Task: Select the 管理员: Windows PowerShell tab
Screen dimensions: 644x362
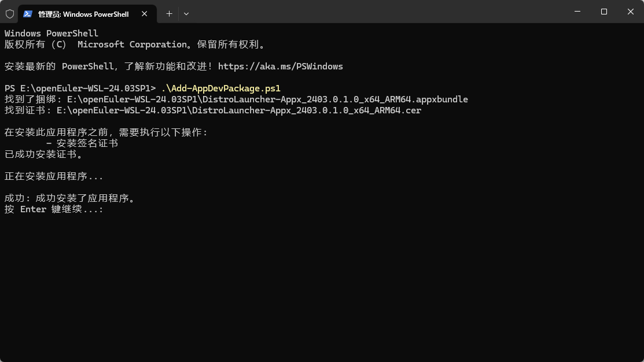Action: point(87,14)
